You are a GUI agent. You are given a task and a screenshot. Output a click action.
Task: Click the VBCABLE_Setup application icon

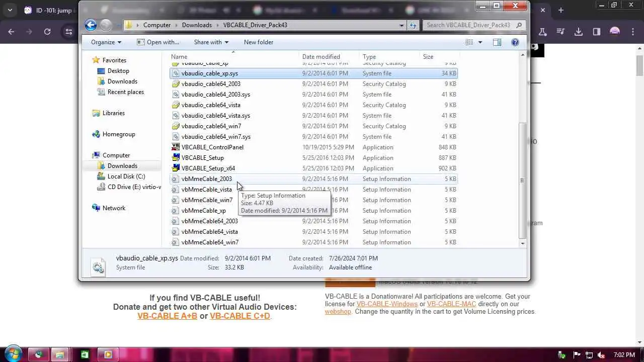(176, 157)
